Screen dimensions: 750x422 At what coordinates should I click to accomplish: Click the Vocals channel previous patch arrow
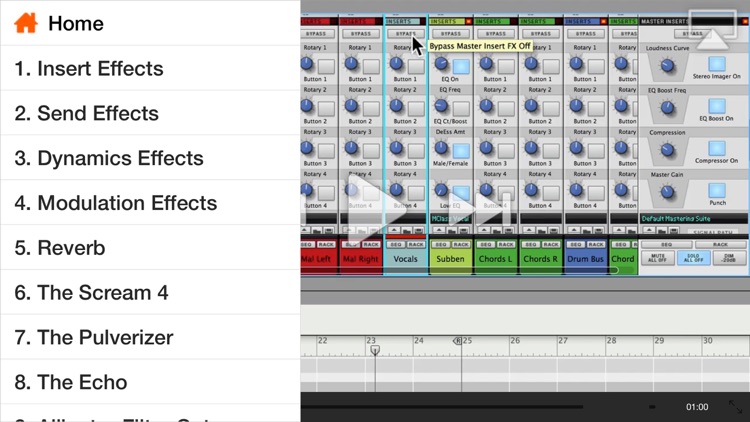click(x=394, y=231)
